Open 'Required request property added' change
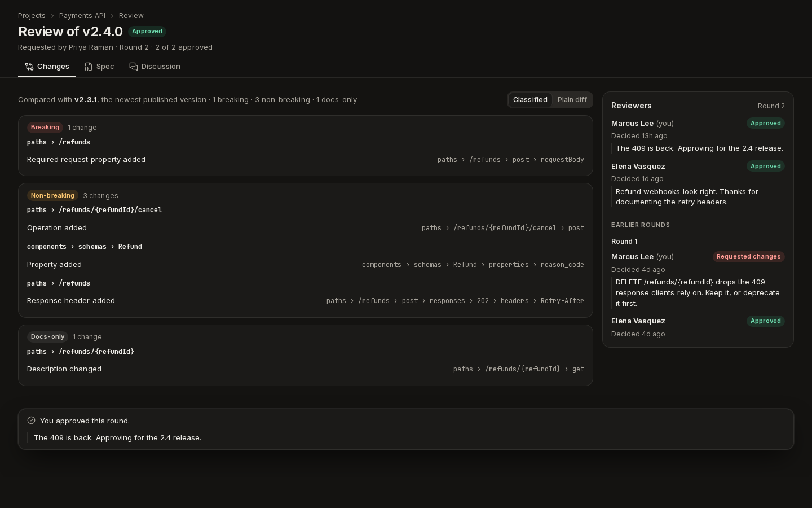Screen dimensions: 812x508 306,160
